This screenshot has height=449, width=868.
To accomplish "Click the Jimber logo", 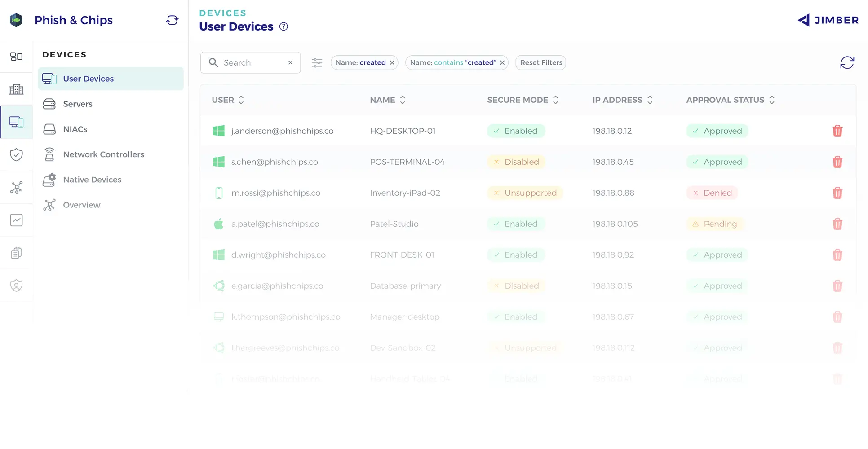I will (x=828, y=20).
